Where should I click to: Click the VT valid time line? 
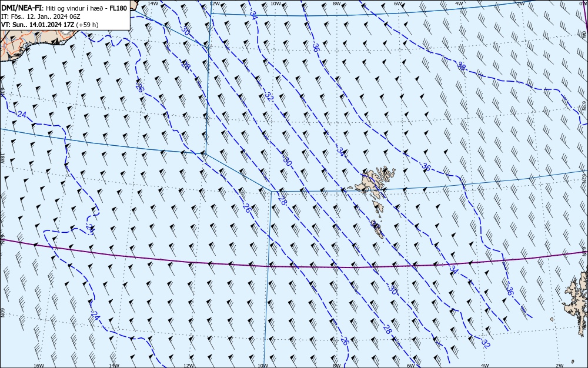coord(50,25)
